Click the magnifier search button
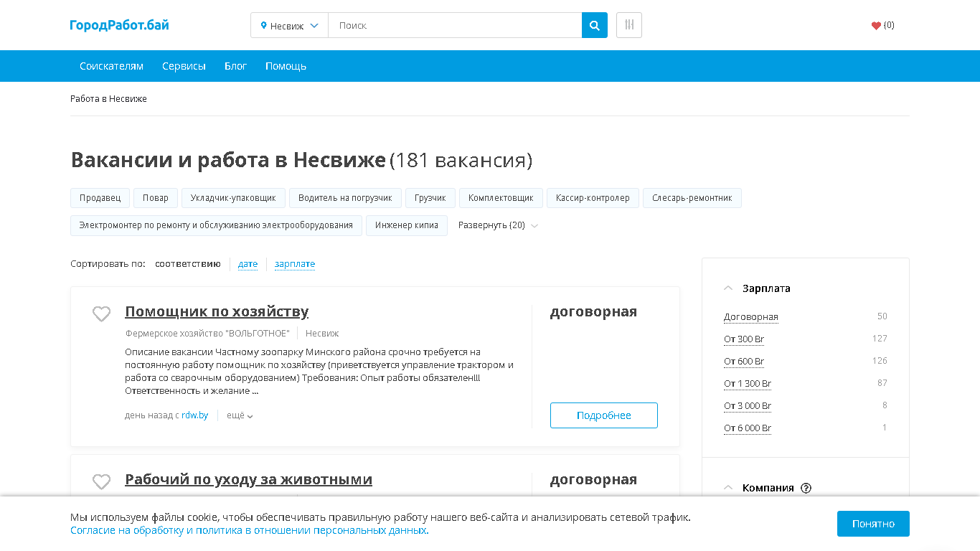 click(595, 25)
